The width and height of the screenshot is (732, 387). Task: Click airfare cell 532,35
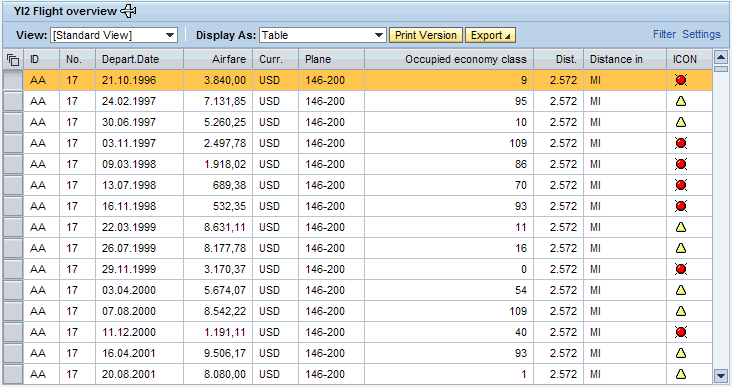pyautogui.click(x=218, y=206)
